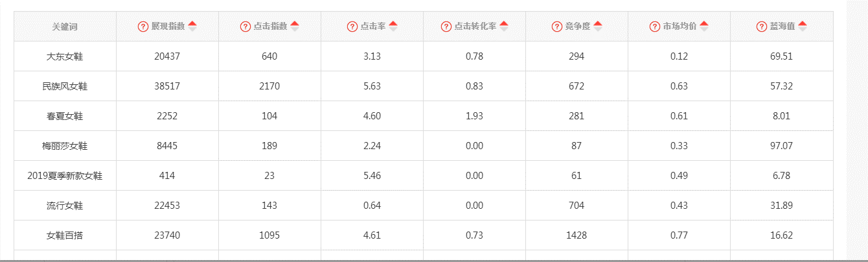Select the keyword 大东女鞋
868x262 pixels.
65,56
